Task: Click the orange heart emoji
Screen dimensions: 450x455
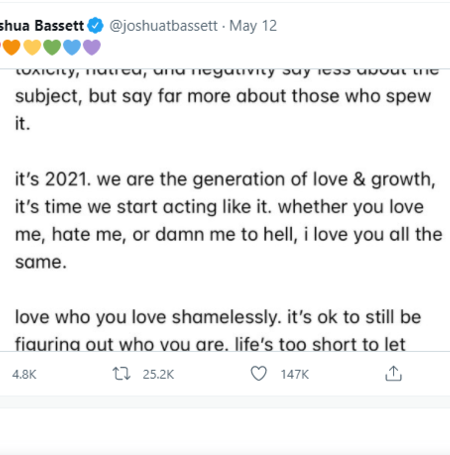Action: tap(12, 47)
